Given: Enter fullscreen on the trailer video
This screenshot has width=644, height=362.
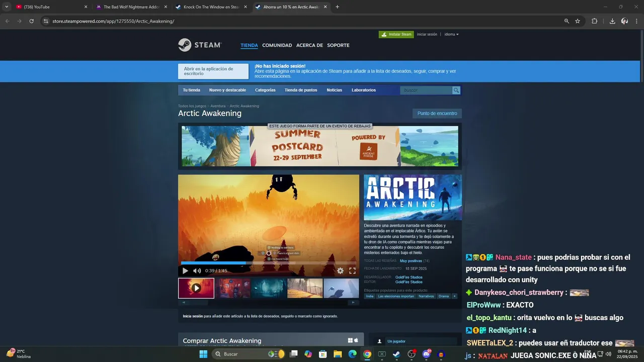Looking at the screenshot, I should coord(352,270).
